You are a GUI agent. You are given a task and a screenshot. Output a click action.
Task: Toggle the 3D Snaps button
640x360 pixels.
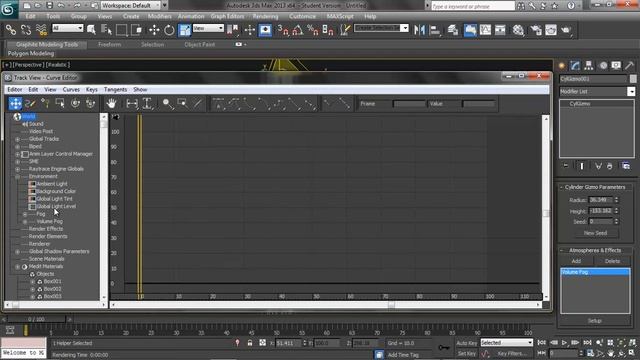[x=282, y=30]
